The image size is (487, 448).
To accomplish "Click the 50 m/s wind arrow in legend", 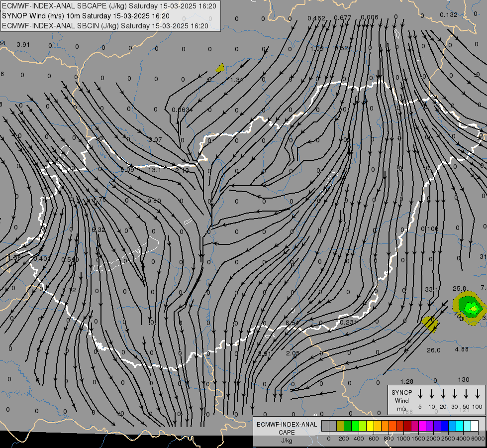I will (x=466, y=394).
